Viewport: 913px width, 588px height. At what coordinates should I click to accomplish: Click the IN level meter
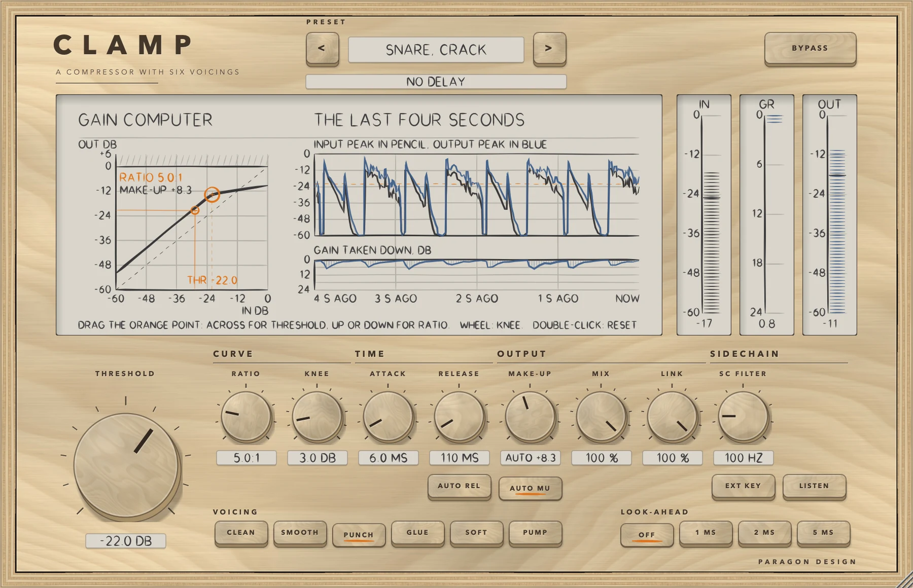[704, 214]
